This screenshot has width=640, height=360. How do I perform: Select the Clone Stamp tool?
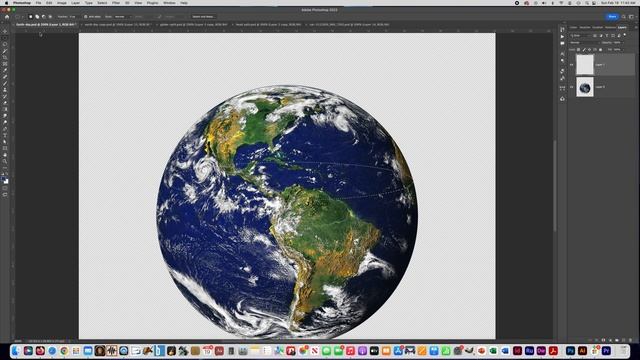click(x=5, y=90)
